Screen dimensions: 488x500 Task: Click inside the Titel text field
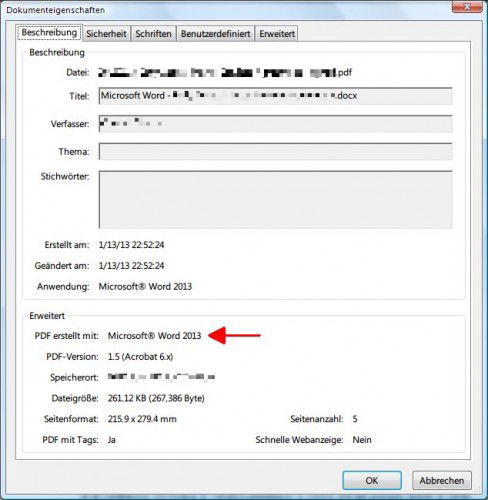275,96
